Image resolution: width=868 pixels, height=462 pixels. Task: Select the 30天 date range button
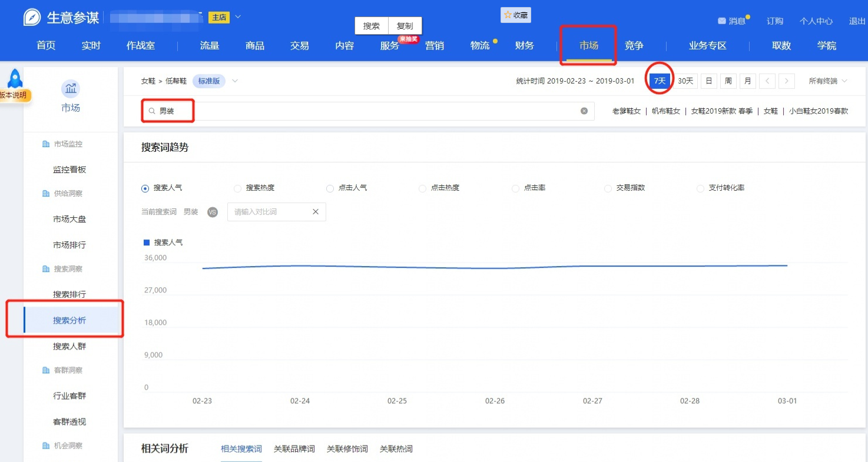point(685,81)
